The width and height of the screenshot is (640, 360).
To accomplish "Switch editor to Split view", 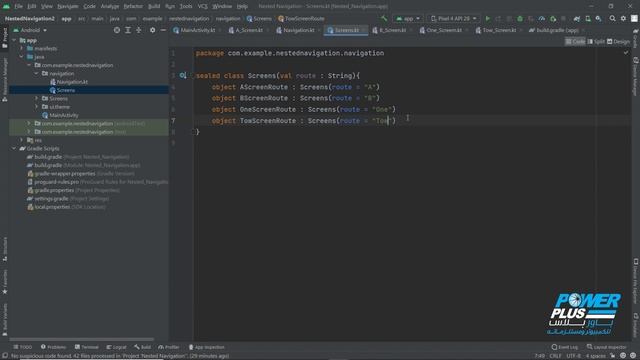I will tap(596, 42).
